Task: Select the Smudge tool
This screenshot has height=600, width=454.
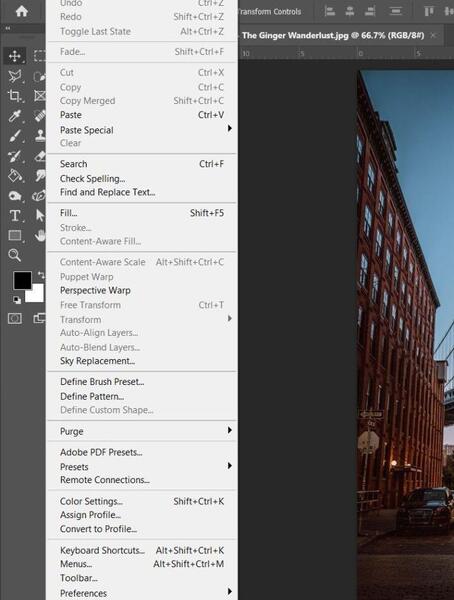Action: click(x=40, y=176)
